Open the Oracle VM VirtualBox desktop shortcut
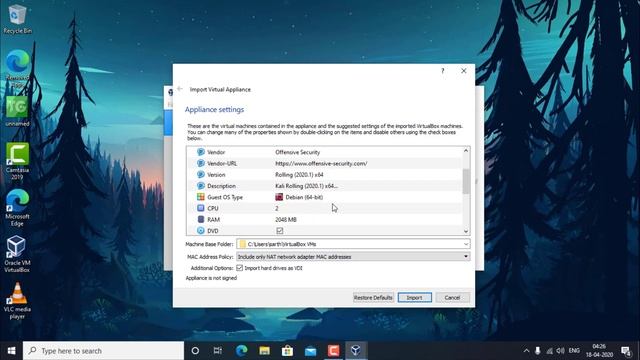The image size is (640, 360). [x=17, y=254]
